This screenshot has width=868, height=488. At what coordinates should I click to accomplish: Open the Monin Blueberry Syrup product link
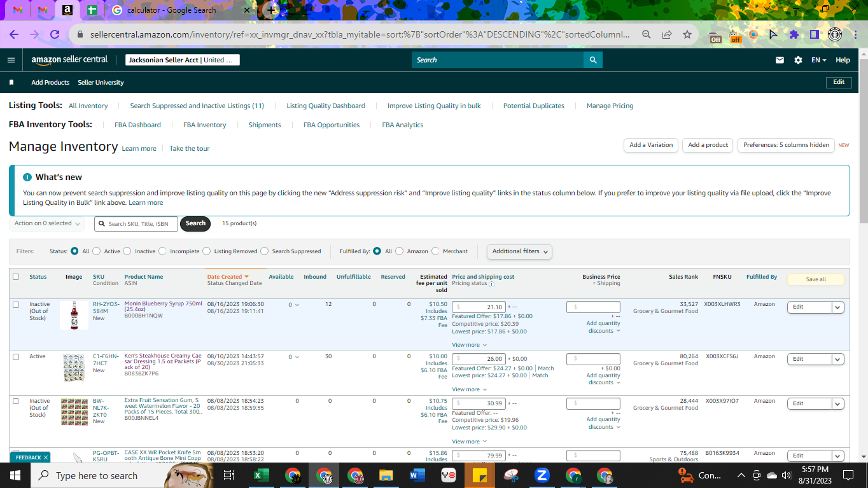164,307
